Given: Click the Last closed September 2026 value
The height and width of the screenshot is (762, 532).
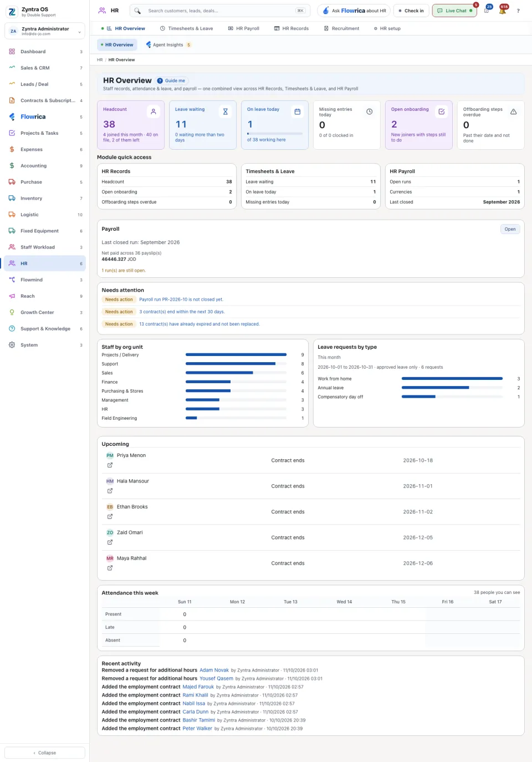Looking at the screenshot, I should [502, 202].
